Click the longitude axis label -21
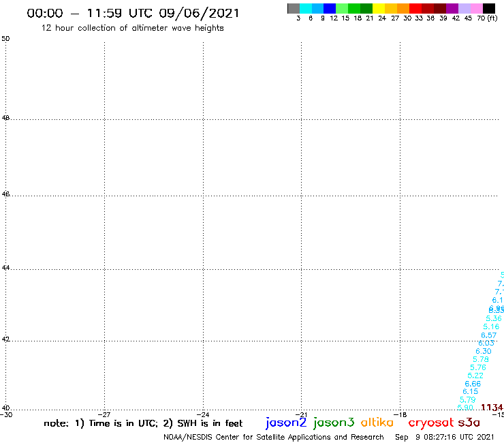The height and width of the screenshot is (443, 504). [301, 414]
